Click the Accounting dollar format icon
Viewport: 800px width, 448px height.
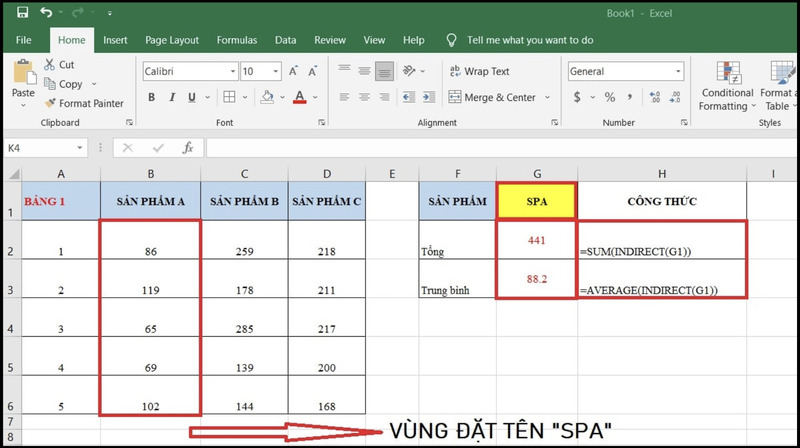point(577,97)
